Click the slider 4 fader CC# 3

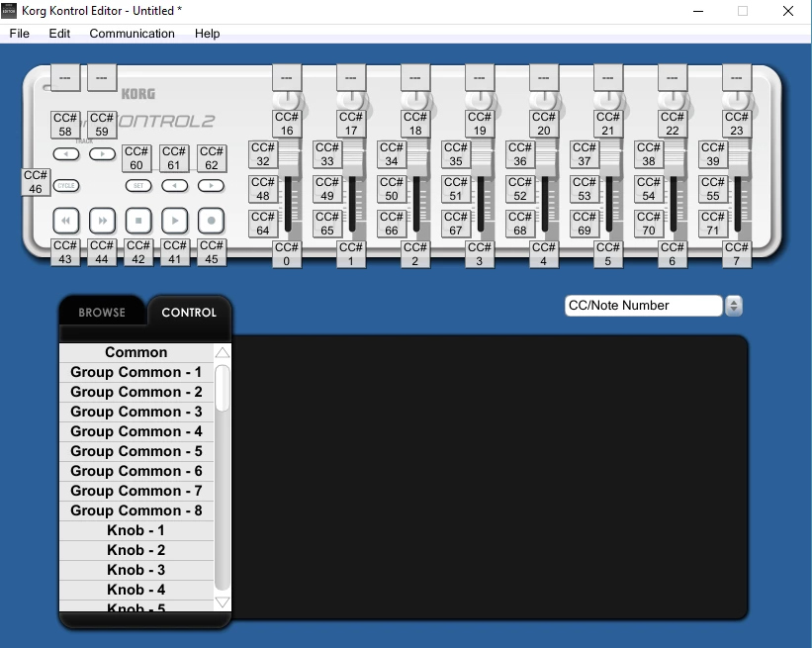[480, 254]
